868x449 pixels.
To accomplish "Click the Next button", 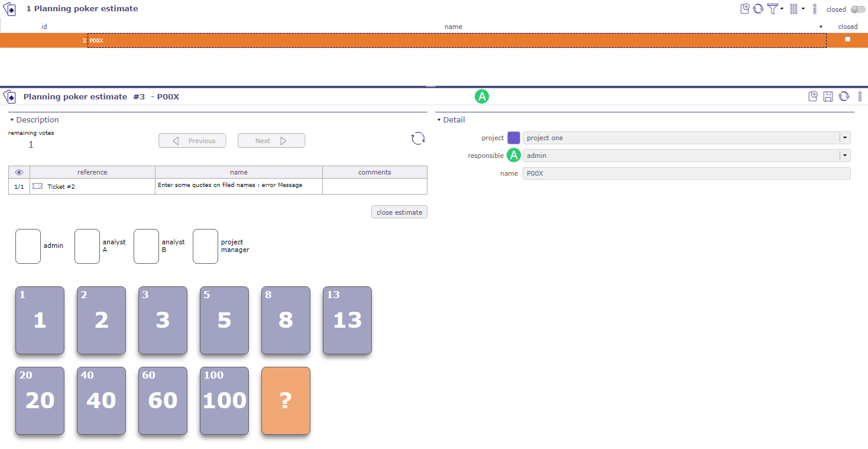I will coord(271,140).
